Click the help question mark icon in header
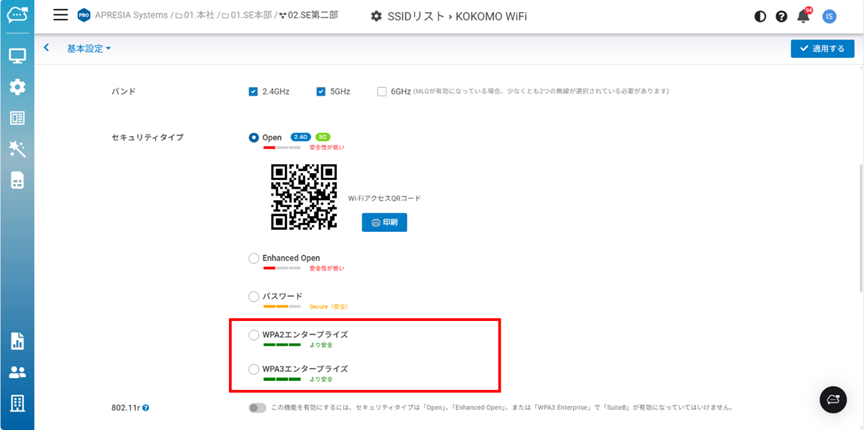 pos(781,17)
